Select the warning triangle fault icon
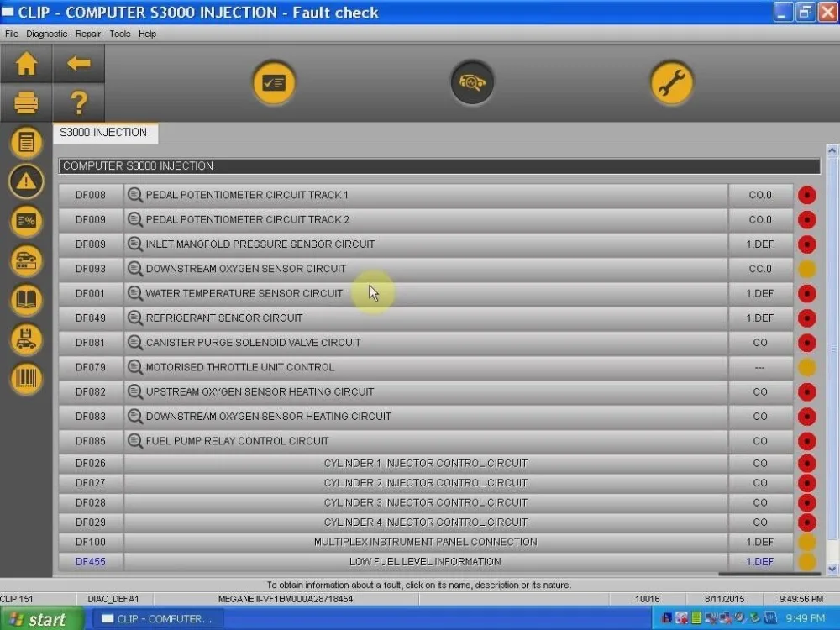The width and height of the screenshot is (840, 630). (26, 181)
